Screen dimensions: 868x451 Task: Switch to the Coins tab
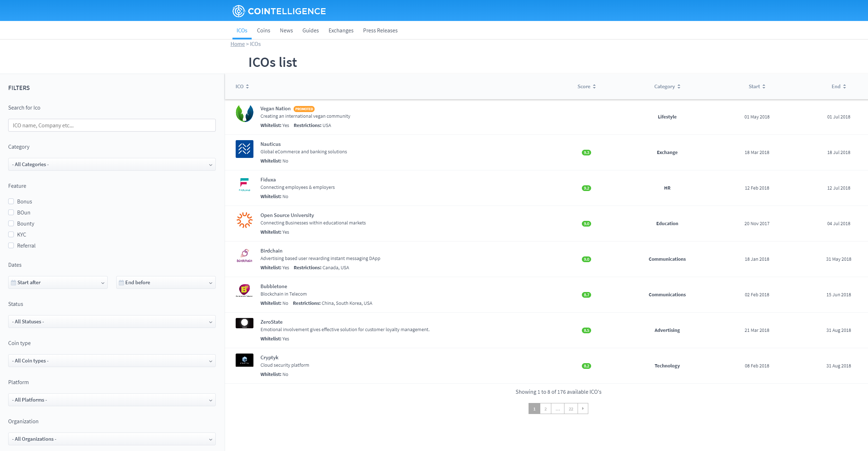(x=263, y=31)
